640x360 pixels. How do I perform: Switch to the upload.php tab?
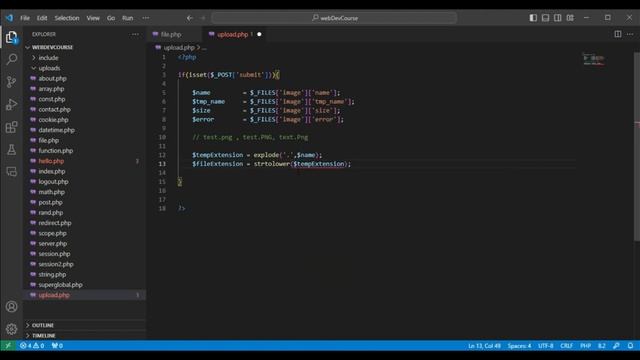(235, 34)
